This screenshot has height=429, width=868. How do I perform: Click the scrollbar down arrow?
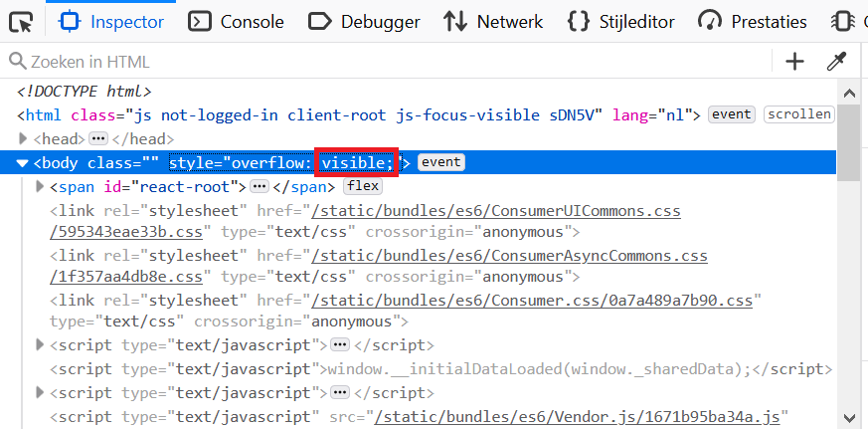pos(849,417)
